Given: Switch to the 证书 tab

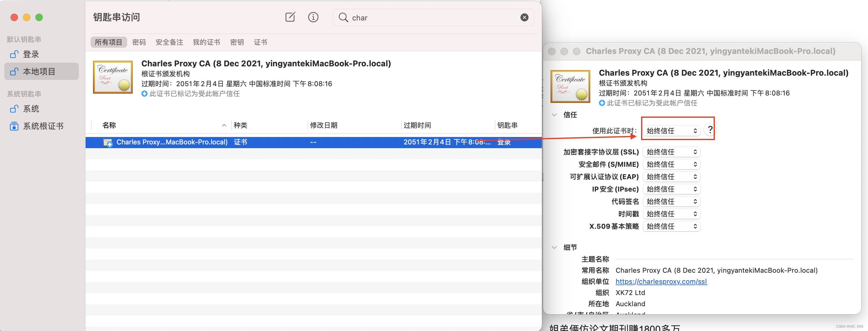Looking at the screenshot, I should click(260, 42).
